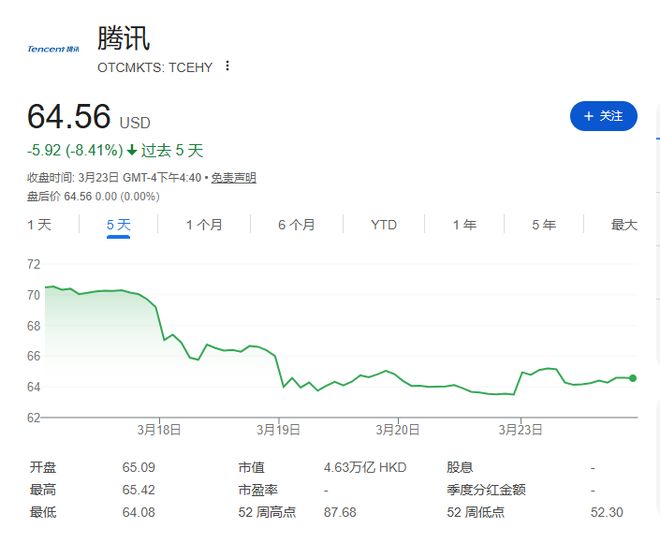660x543 pixels.
Task: Click the 关注 follow button
Action: [603, 116]
